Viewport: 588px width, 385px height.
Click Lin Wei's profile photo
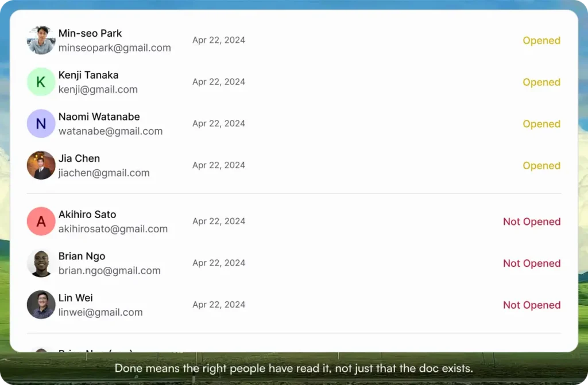pyautogui.click(x=41, y=305)
